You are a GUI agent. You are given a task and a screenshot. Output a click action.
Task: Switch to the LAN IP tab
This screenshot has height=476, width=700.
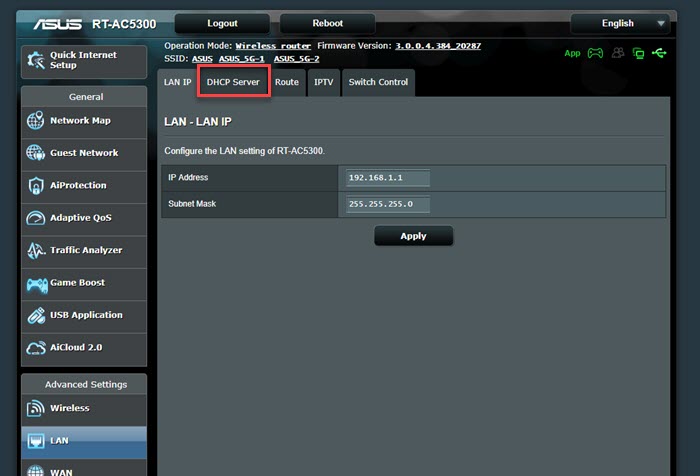[177, 82]
